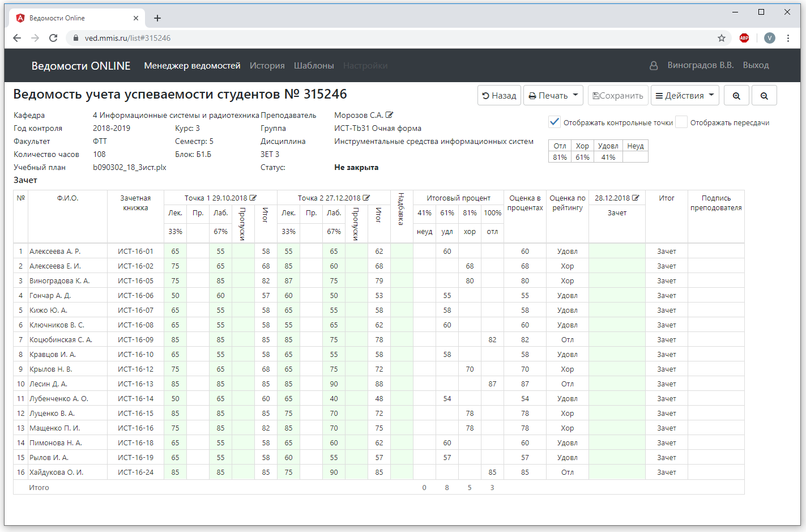Edit teacher Морозов С.А. pencil icon
The height and width of the screenshot is (532, 806).
[389, 115]
